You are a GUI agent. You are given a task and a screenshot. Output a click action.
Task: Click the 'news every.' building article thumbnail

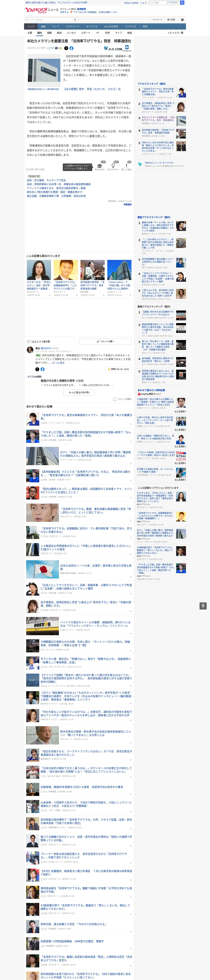click(x=119, y=270)
